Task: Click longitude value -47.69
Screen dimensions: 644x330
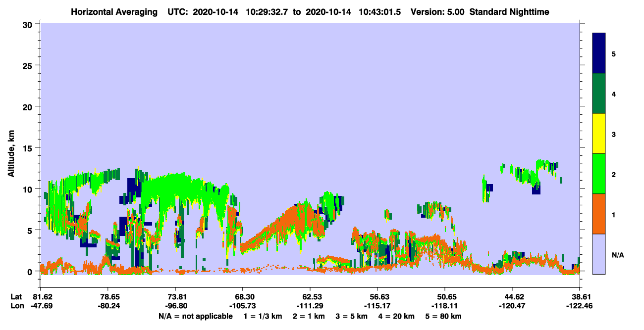Action: pyautogui.click(x=41, y=306)
